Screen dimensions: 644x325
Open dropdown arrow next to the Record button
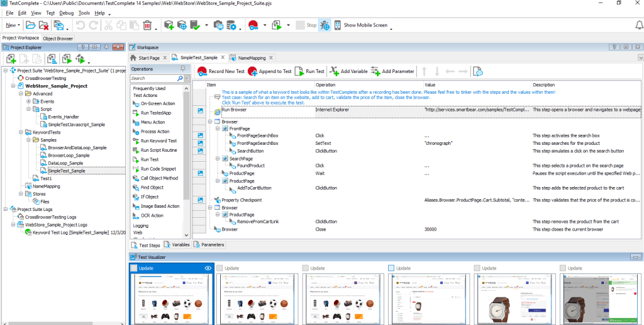pos(265,25)
